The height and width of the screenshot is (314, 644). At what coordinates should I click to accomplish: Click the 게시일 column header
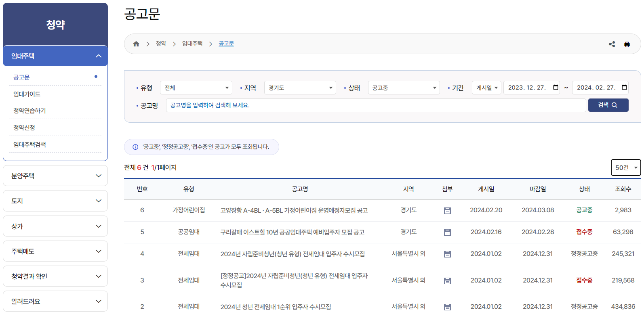coord(486,189)
